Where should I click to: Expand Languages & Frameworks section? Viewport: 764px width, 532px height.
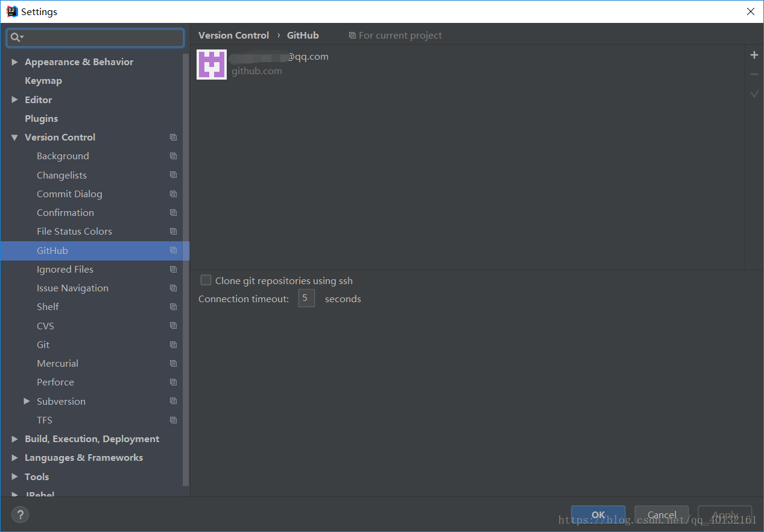coord(14,458)
